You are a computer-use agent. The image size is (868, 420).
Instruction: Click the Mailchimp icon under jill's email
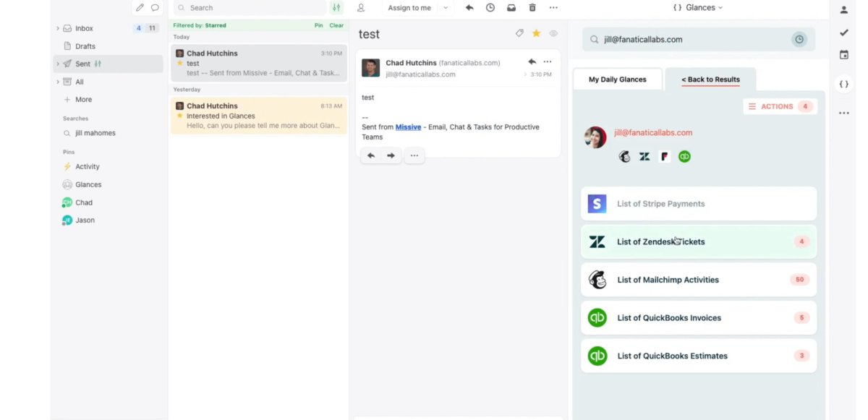coord(625,156)
